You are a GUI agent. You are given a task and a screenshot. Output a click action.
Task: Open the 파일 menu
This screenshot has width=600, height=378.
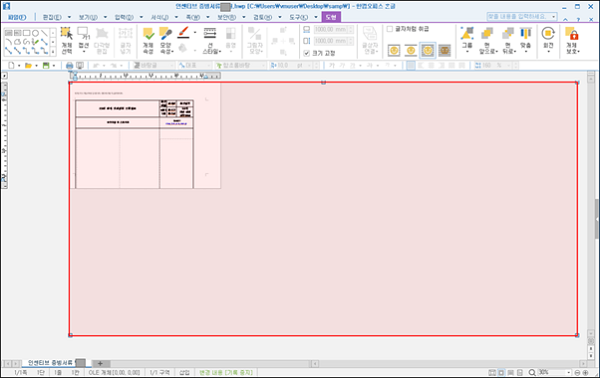pyautogui.click(x=17, y=17)
